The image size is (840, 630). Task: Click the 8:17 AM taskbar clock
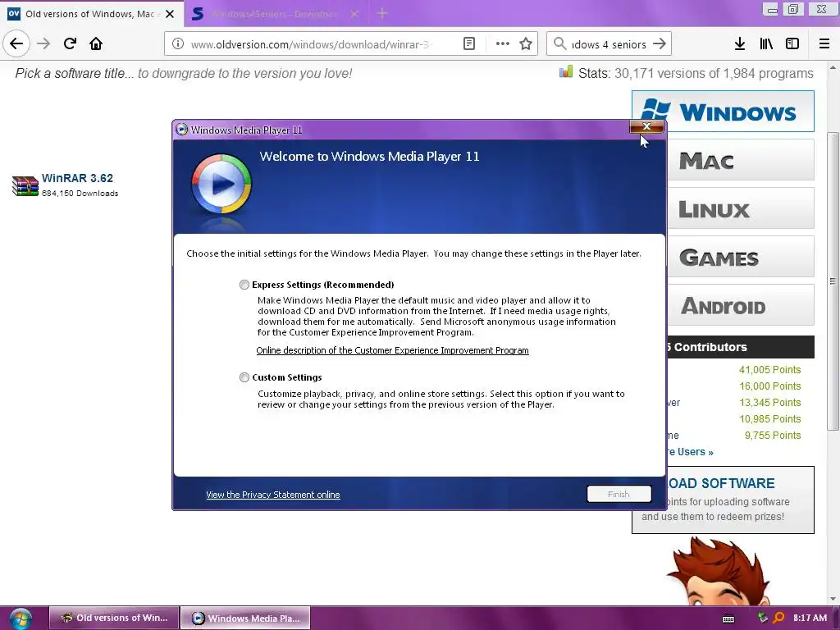(x=810, y=618)
